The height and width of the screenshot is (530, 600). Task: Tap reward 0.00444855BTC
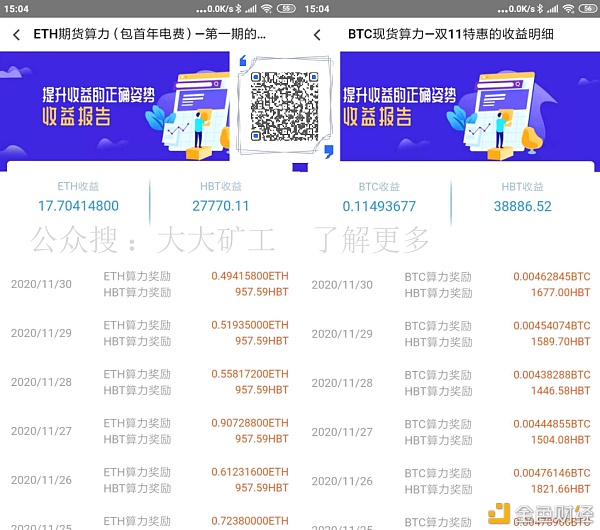pyautogui.click(x=552, y=424)
